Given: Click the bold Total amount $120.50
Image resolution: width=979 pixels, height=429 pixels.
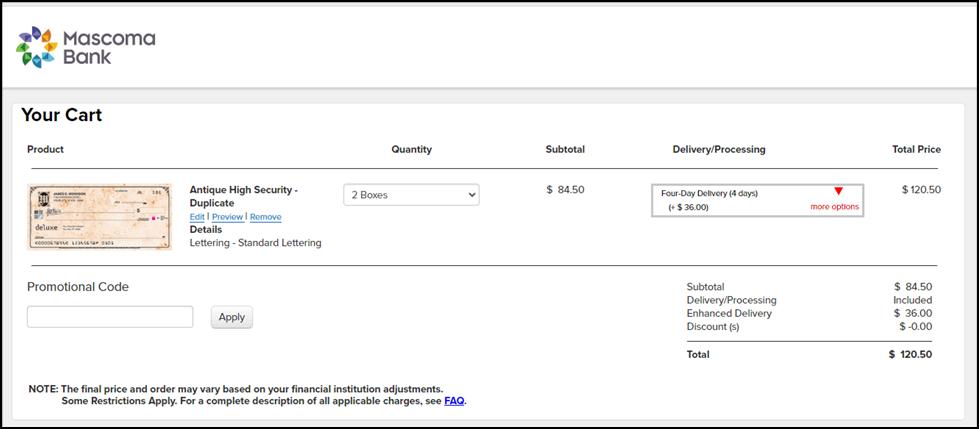Looking at the screenshot, I should click(x=910, y=354).
